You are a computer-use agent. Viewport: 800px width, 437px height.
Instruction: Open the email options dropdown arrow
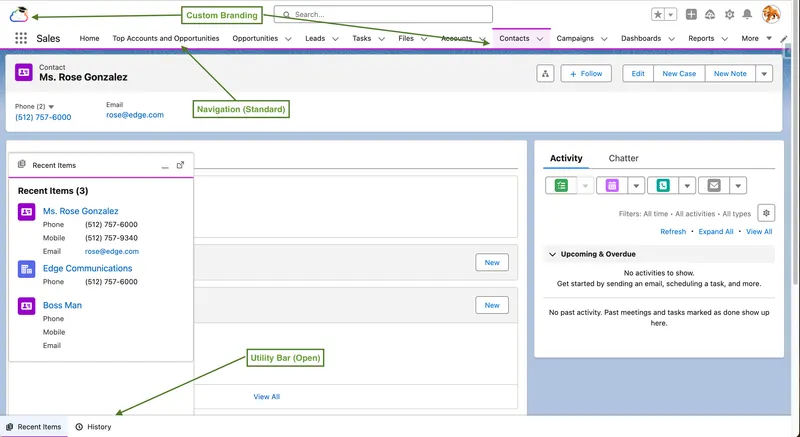(x=738, y=186)
